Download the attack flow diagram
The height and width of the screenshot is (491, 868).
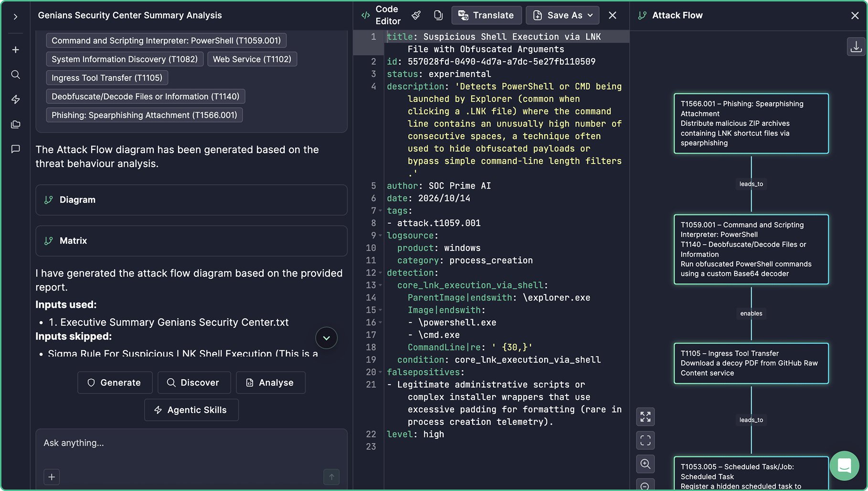point(856,47)
